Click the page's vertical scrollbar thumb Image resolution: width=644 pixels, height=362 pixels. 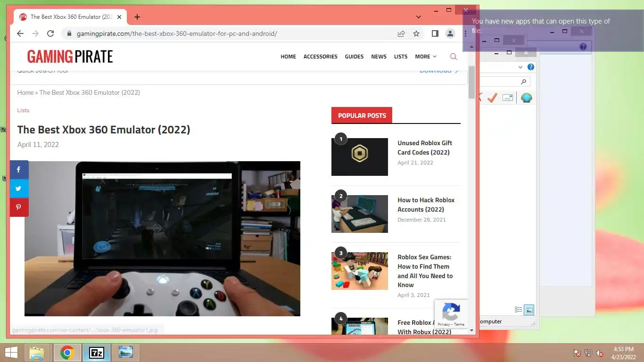coord(471,82)
